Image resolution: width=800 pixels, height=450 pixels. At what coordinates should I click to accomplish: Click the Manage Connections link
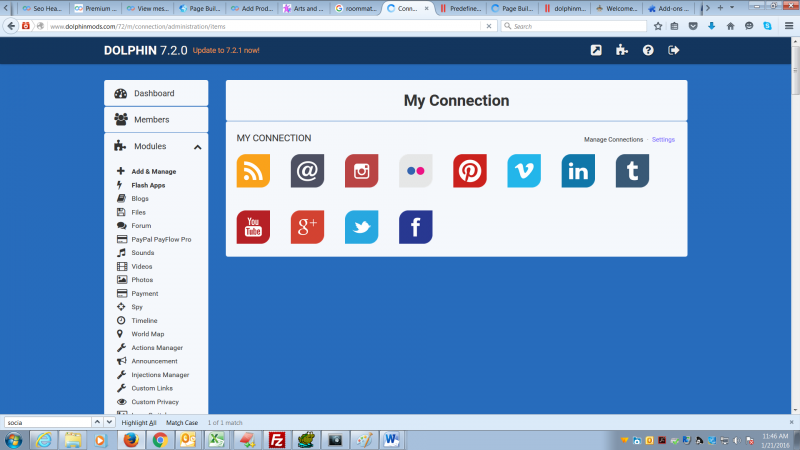[x=613, y=139]
